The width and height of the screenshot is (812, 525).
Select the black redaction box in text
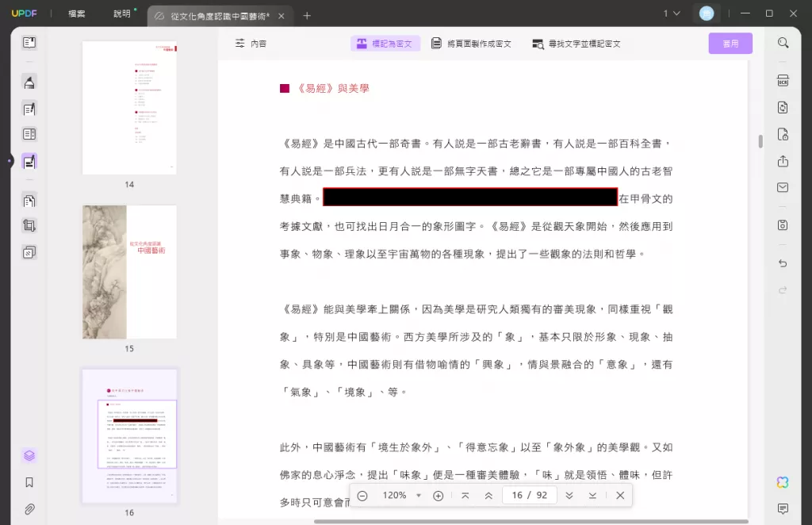click(x=470, y=197)
